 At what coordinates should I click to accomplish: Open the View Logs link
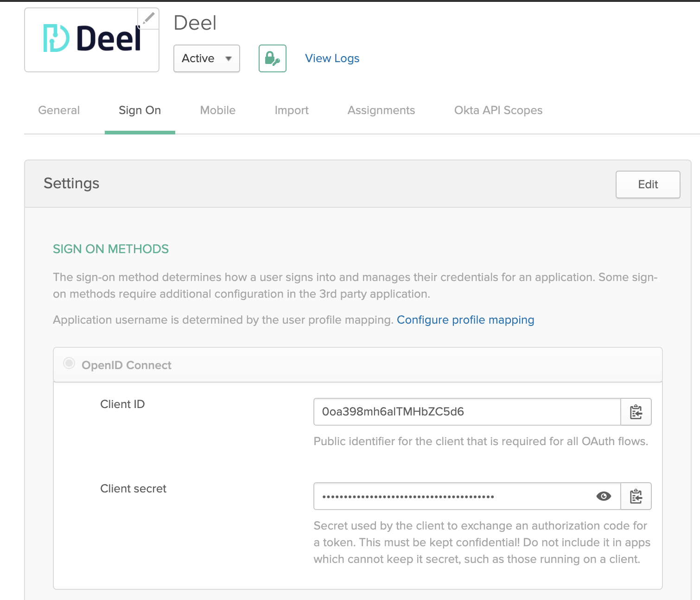click(332, 58)
